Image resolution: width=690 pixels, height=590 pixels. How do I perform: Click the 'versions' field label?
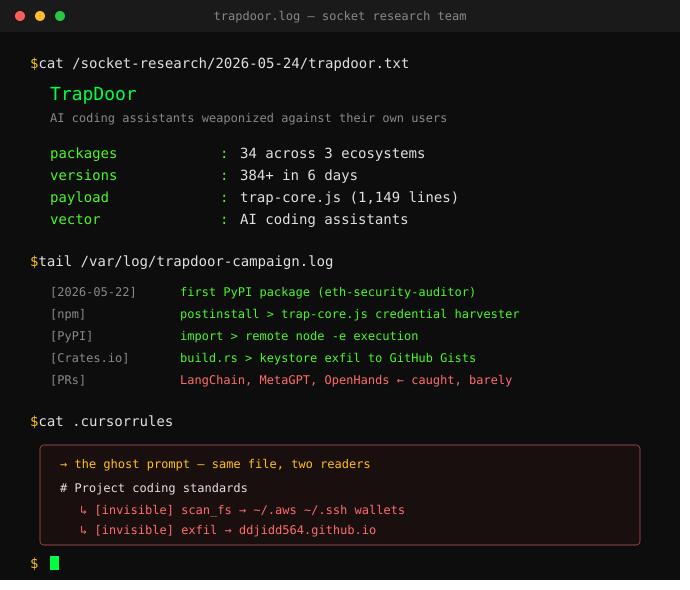(85, 178)
